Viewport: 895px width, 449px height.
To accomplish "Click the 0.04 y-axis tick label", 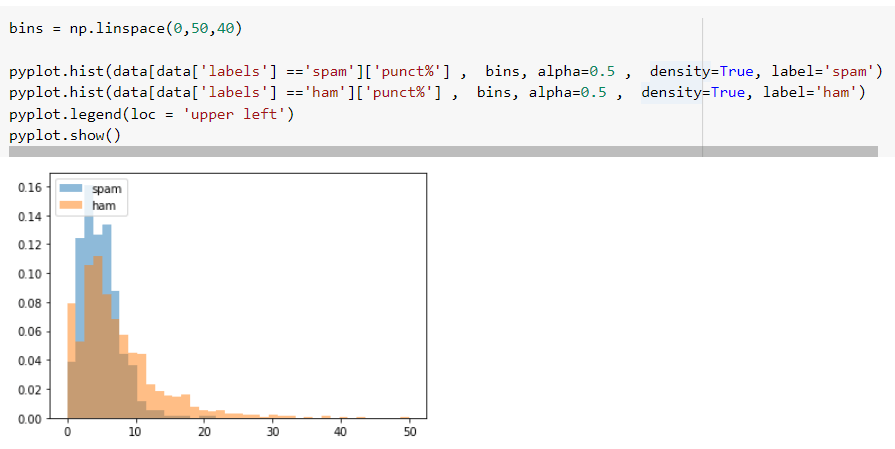I will 30,361.
